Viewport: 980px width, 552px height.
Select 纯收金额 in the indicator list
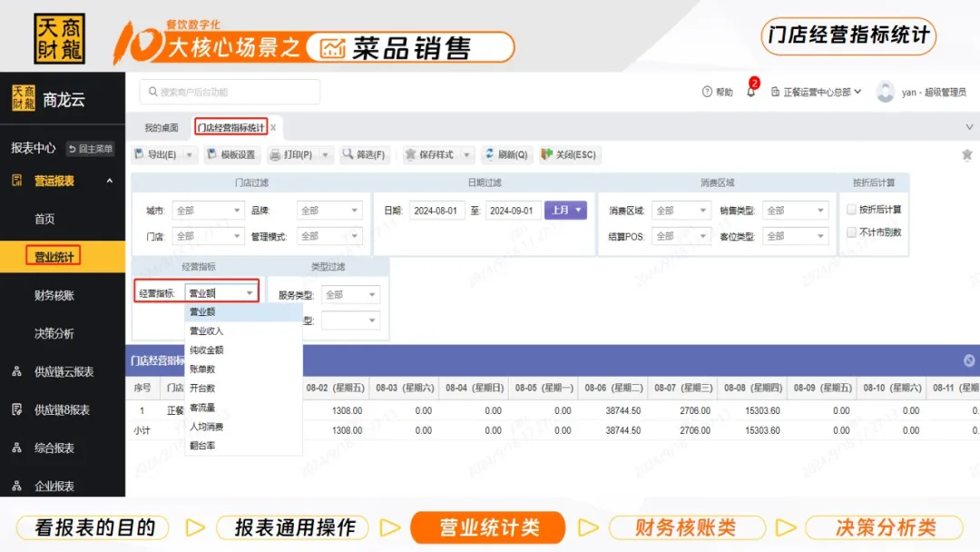[244, 350]
